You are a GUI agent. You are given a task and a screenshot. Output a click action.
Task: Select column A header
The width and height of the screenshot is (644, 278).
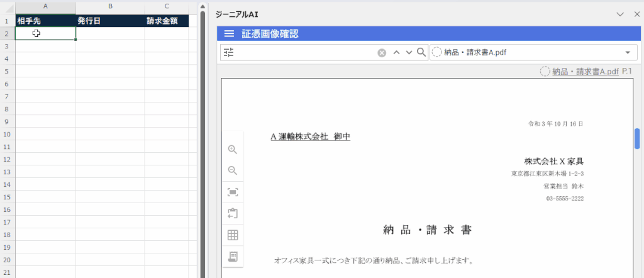(x=45, y=6)
